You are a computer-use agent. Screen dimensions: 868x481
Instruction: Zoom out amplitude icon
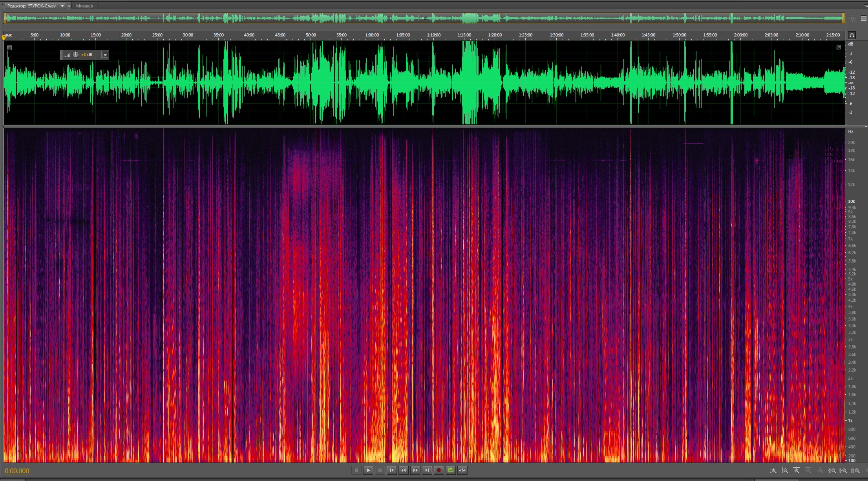[x=785, y=470]
